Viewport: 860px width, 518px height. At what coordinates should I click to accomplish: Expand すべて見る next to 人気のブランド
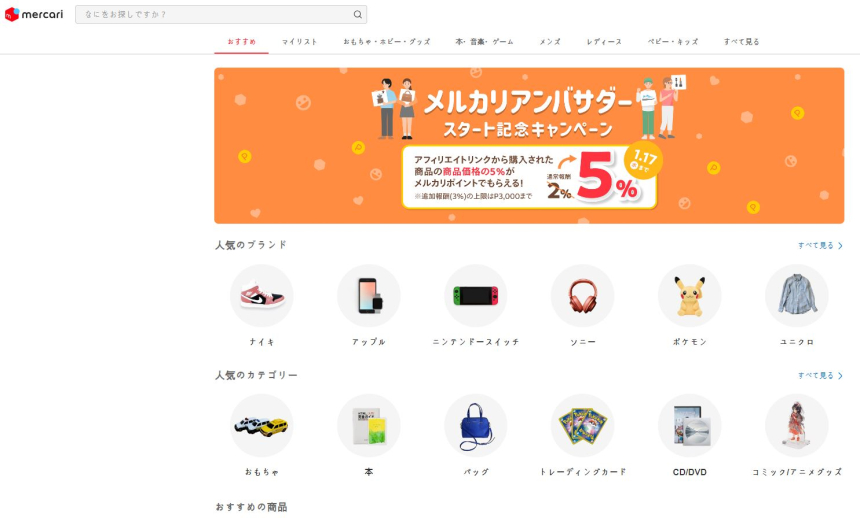[x=820, y=245]
